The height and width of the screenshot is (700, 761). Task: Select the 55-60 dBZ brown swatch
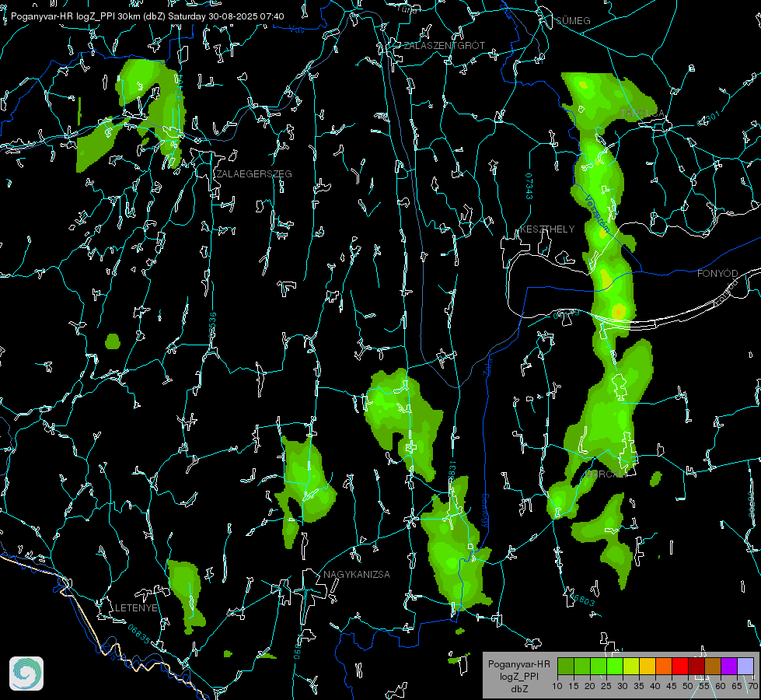[713, 666]
